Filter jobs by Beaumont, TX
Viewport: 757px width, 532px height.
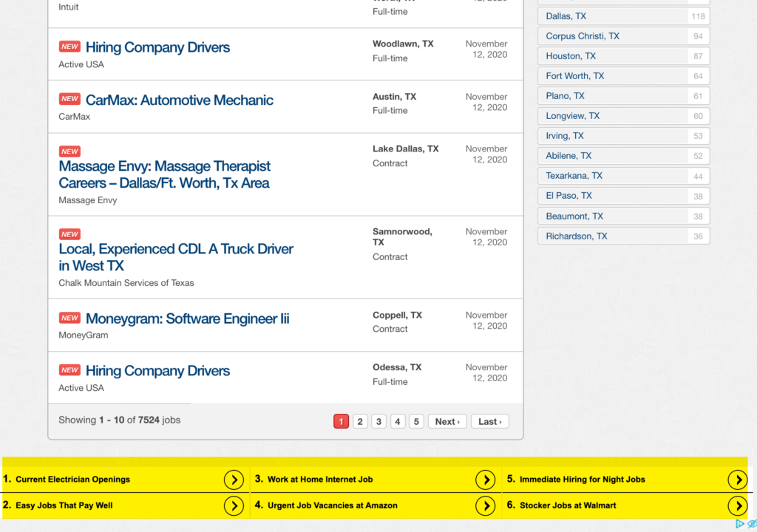tap(623, 216)
